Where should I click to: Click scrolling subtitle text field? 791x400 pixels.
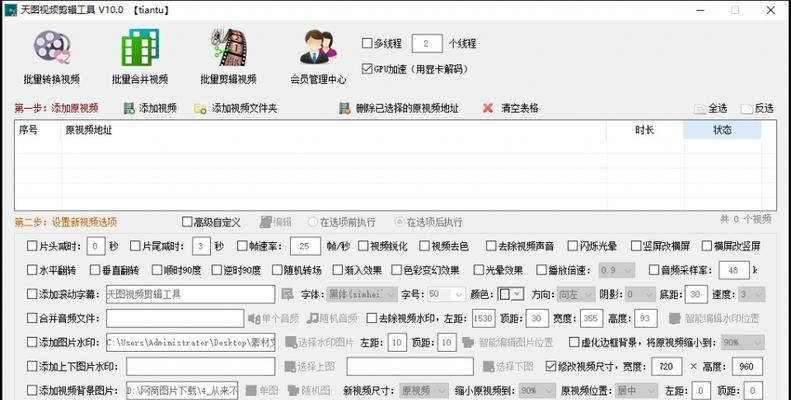click(x=190, y=294)
